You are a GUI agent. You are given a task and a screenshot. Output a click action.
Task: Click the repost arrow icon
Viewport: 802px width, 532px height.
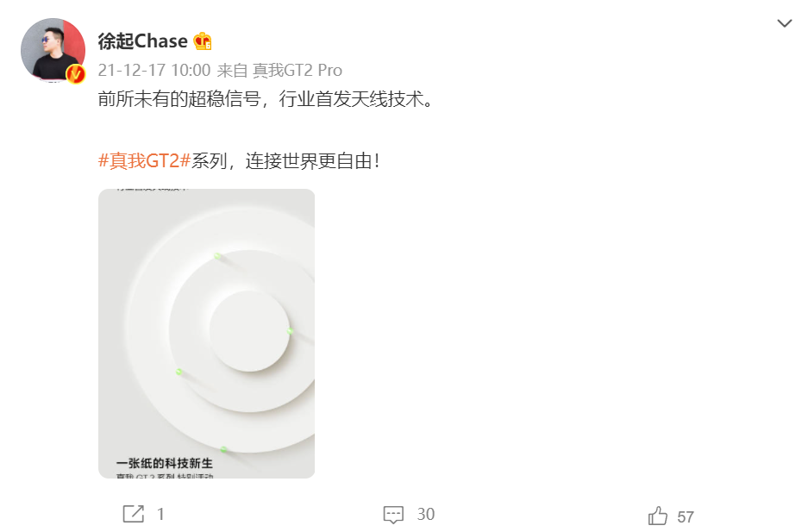coord(134,514)
